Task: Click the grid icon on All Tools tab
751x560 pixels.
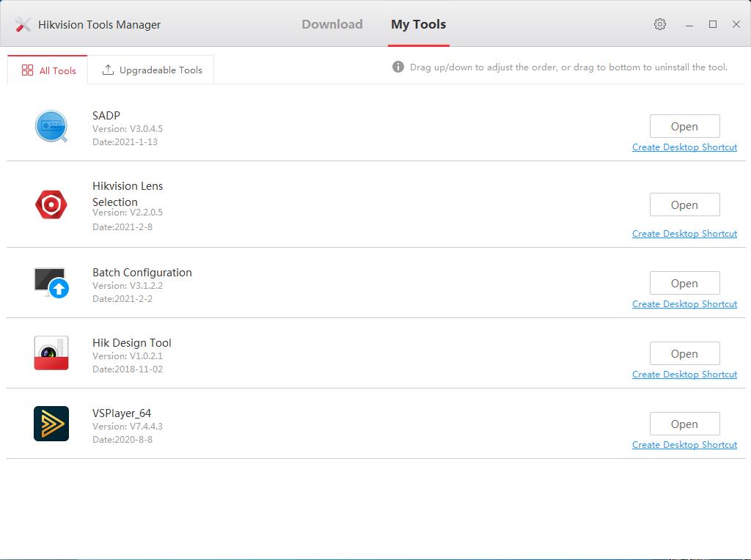Action: click(x=29, y=70)
